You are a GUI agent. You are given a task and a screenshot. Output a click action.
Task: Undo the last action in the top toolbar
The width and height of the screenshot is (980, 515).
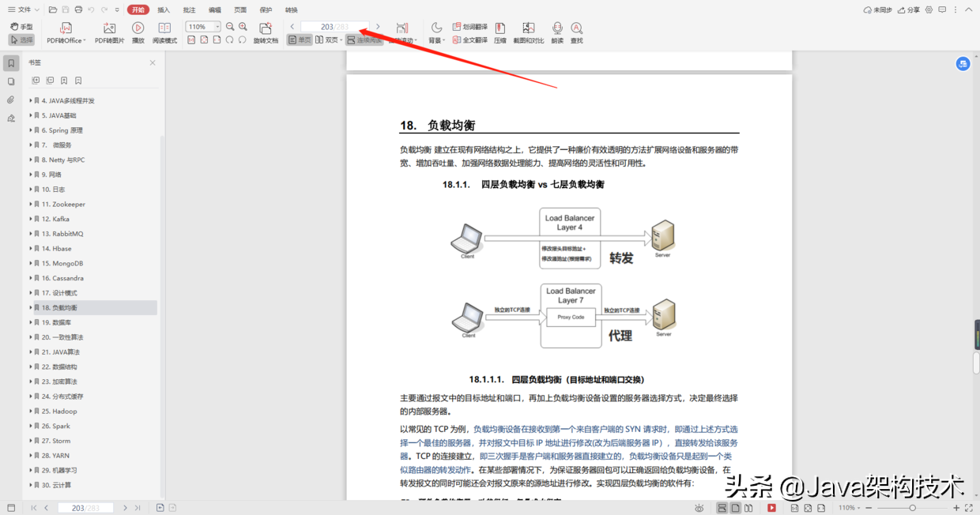point(91,9)
